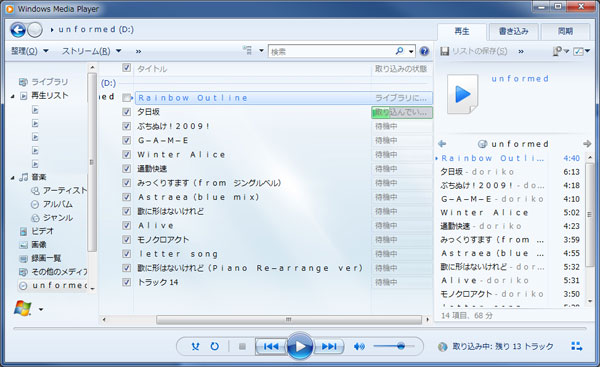Switch to Now Playing mode icon
This screenshot has width=600, height=367.
(577, 346)
